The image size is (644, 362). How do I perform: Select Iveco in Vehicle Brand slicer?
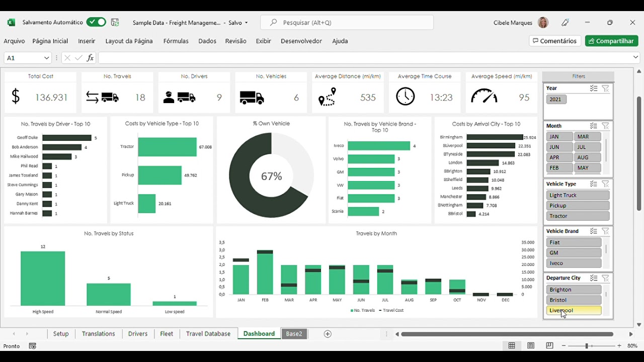574,263
